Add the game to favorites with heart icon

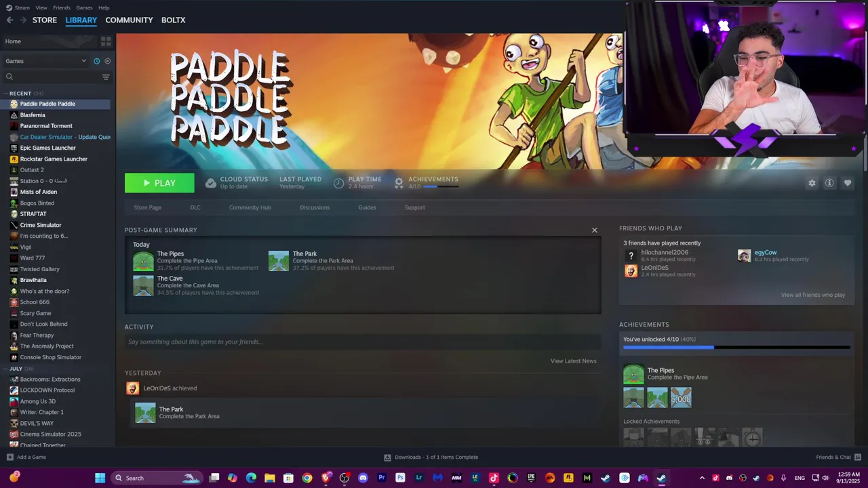pos(848,183)
